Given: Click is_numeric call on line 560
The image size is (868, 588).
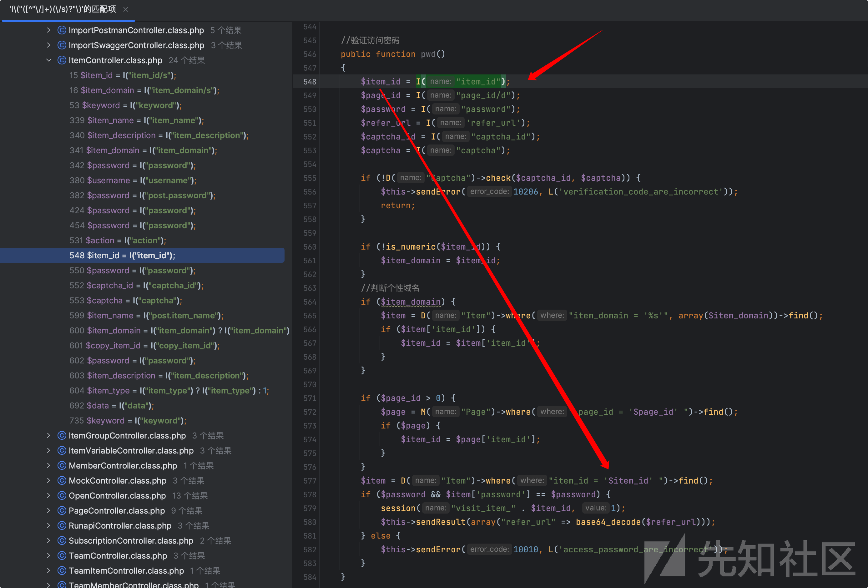Looking at the screenshot, I should (411, 246).
